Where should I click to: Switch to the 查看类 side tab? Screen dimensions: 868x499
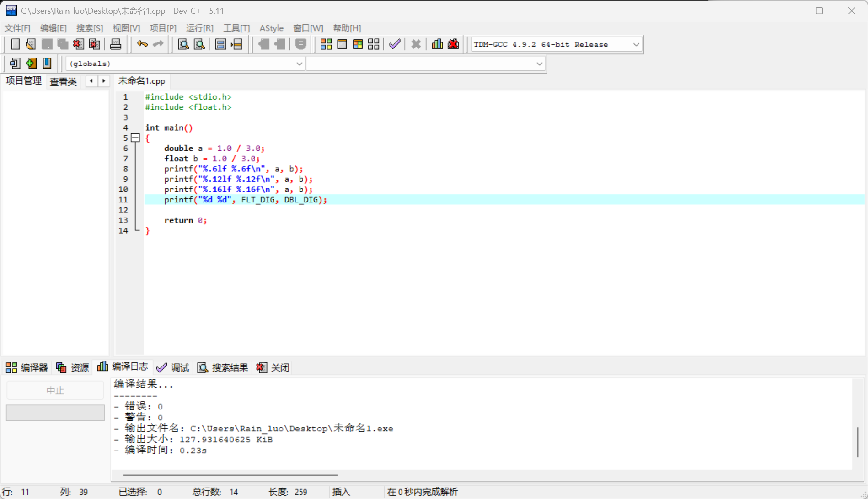(64, 82)
